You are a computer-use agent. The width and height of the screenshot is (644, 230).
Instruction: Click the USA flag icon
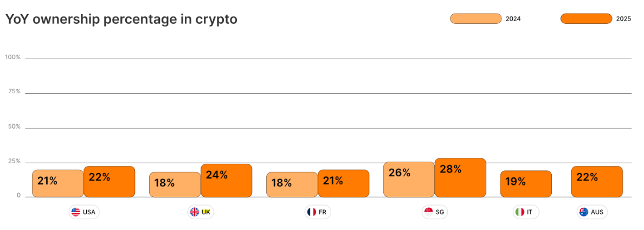pyautogui.click(x=75, y=212)
